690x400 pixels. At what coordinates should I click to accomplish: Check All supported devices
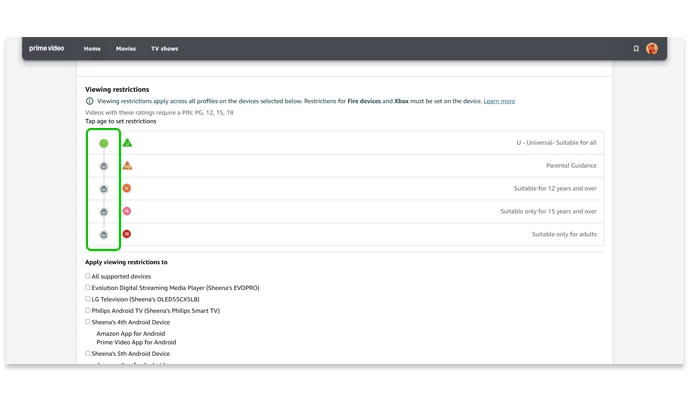pyautogui.click(x=88, y=276)
